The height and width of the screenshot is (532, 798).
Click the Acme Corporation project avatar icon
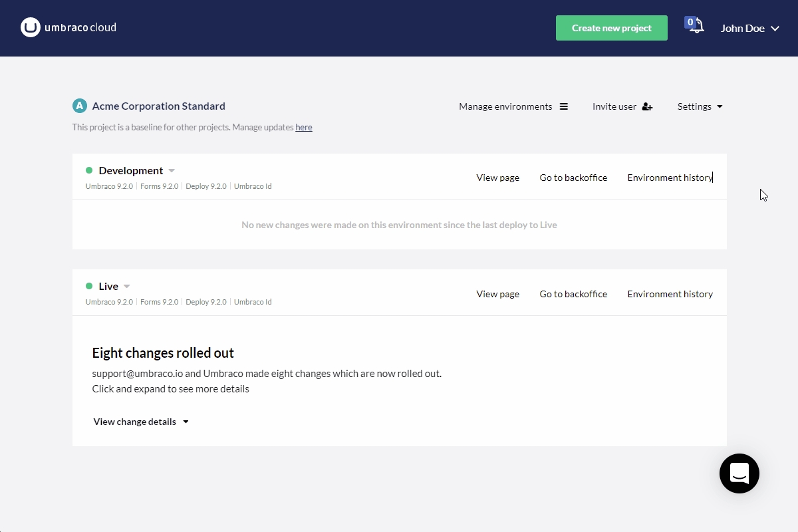click(80, 106)
